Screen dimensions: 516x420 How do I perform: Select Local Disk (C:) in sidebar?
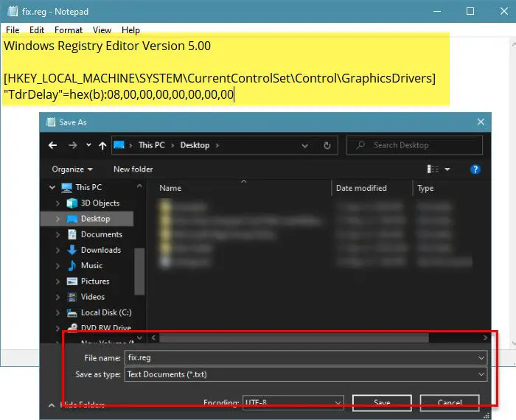106,312
